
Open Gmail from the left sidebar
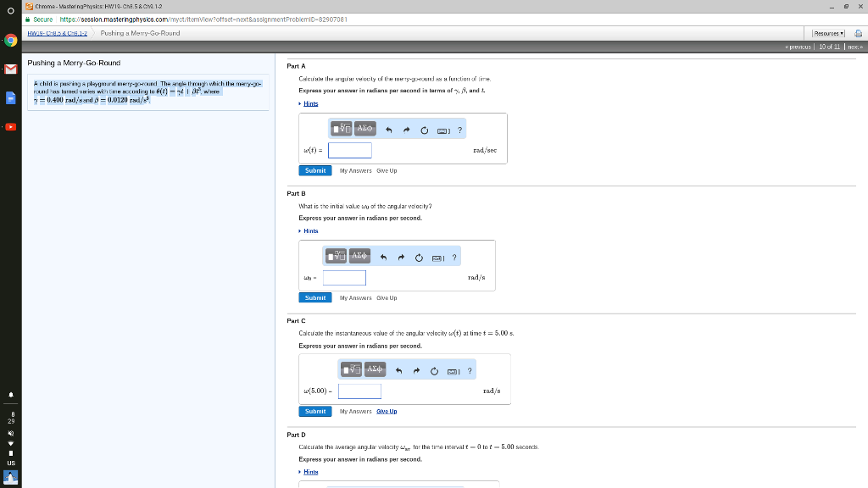[x=11, y=69]
